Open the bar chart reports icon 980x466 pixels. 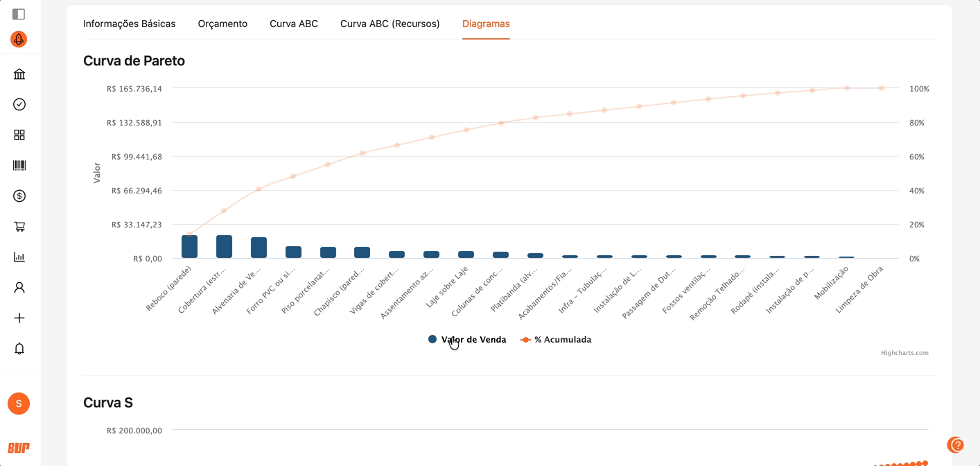tap(19, 257)
